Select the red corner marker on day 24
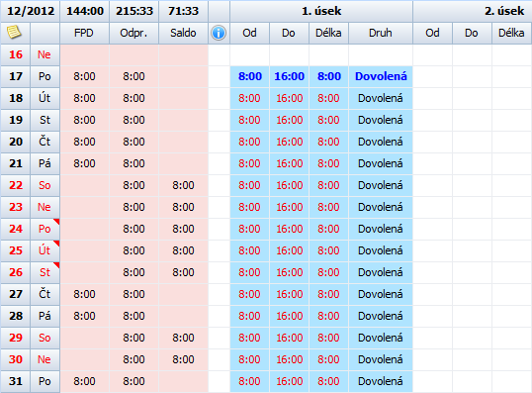Viewport: 532px width, 393px height. pyautogui.click(x=56, y=222)
